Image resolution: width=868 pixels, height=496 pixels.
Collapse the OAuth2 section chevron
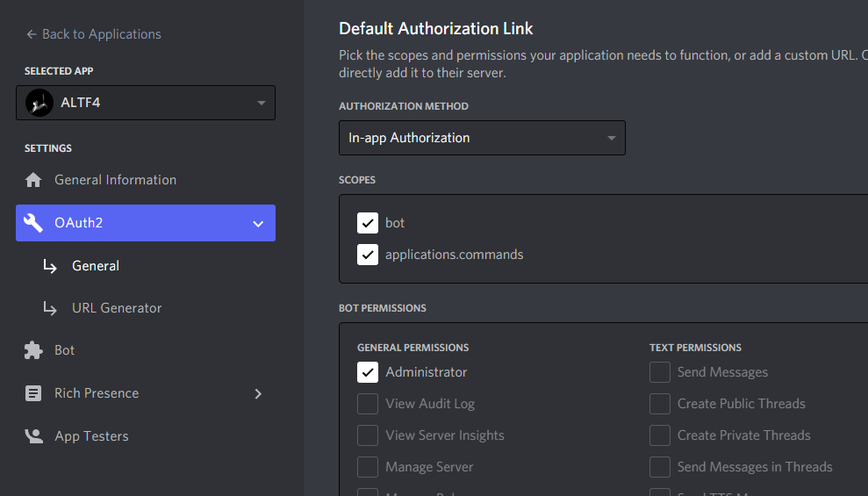coord(258,224)
